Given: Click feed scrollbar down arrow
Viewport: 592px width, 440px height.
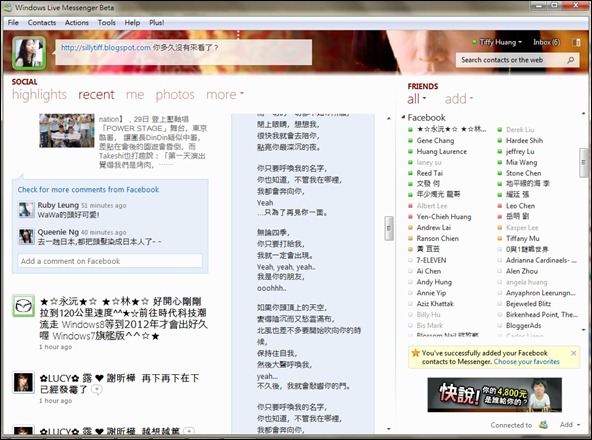Looking at the screenshot, I should click(389, 429).
